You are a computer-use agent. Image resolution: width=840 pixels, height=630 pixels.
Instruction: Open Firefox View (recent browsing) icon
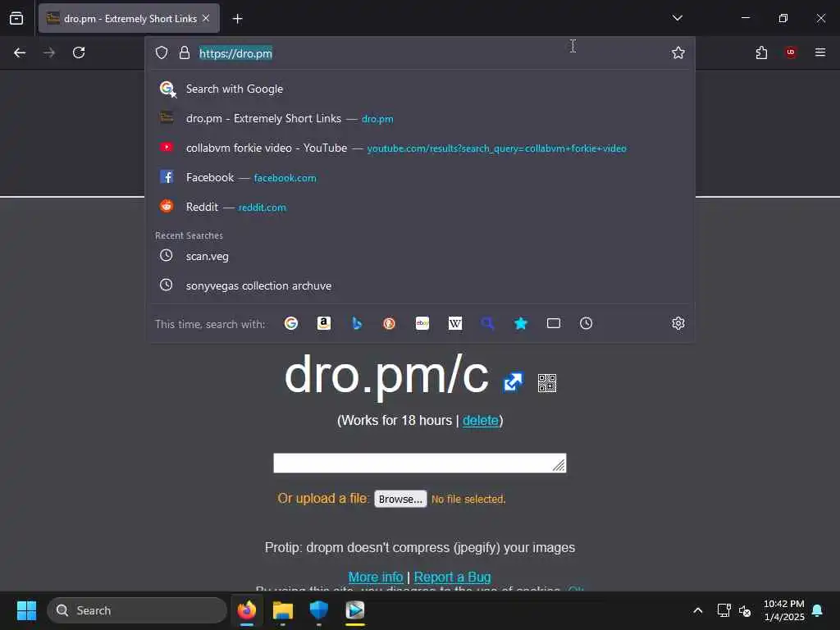16,18
